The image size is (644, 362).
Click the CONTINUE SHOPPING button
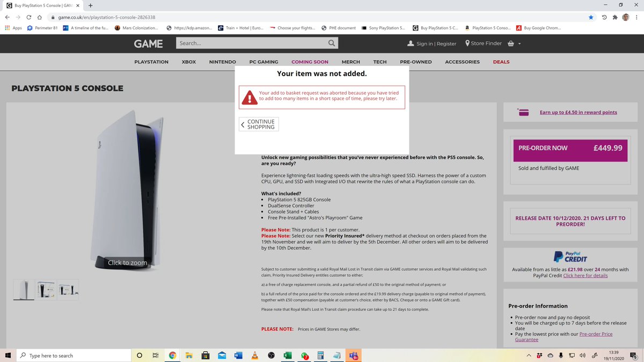pyautogui.click(x=259, y=124)
